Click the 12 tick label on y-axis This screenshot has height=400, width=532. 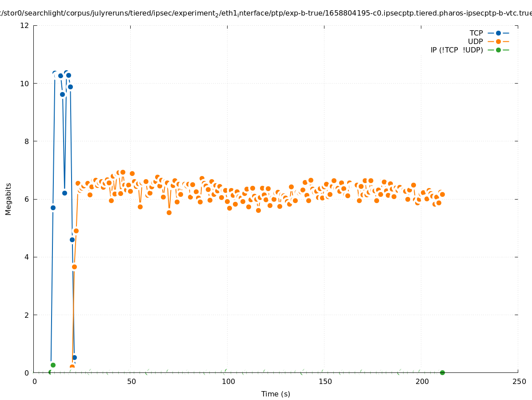click(25, 25)
